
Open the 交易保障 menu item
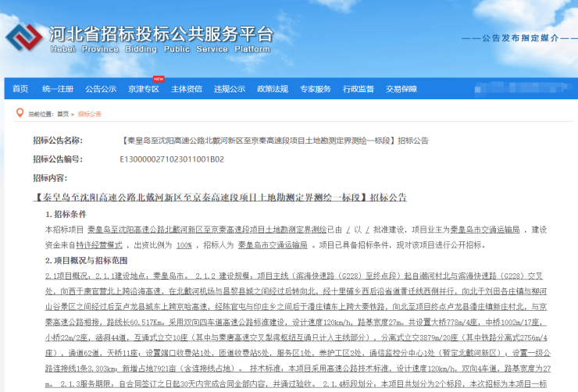401,89
